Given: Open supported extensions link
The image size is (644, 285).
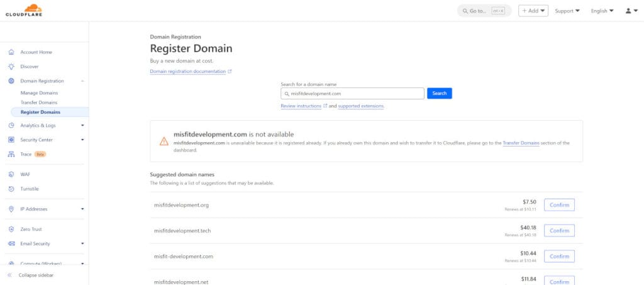Looking at the screenshot, I should pos(361,106).
